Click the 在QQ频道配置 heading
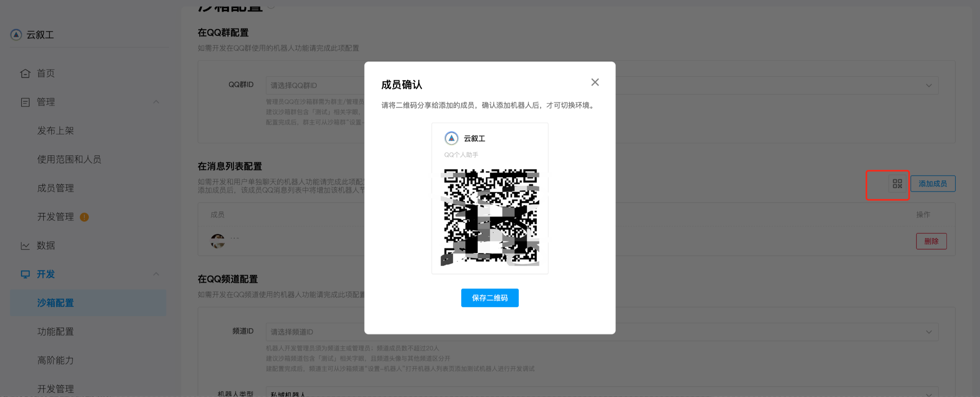The height and width of the screenshot is (397, 980). tap(228, 279)
